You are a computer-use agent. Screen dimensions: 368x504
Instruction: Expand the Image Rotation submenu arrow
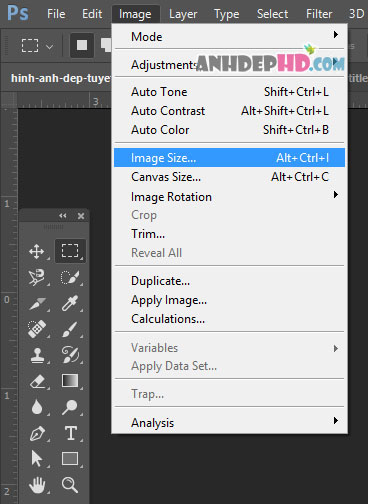click(x=336, y=195)
